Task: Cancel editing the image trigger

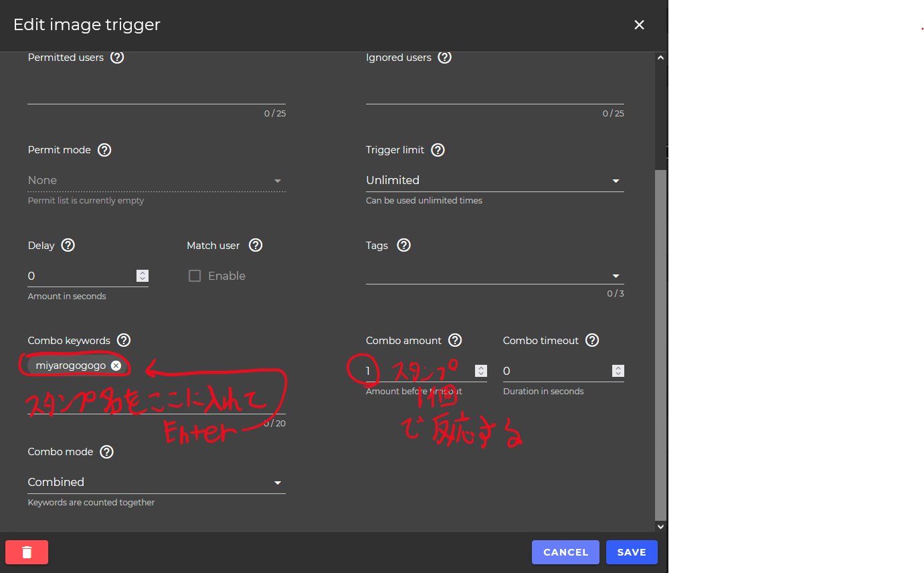Action: tap(565, 552)
